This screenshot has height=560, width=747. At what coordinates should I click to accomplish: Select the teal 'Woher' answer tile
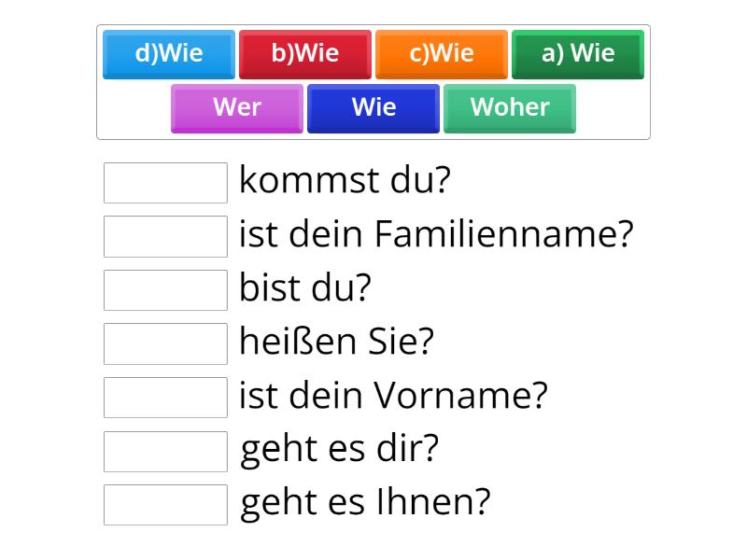(509, 108)
